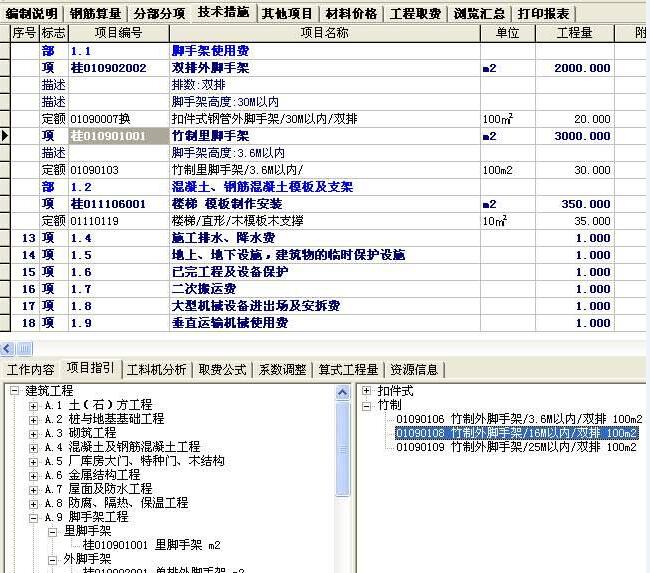Select the 双排外脚手架 item name
Viewport: 650px width, 573px height.
(210, 68)
